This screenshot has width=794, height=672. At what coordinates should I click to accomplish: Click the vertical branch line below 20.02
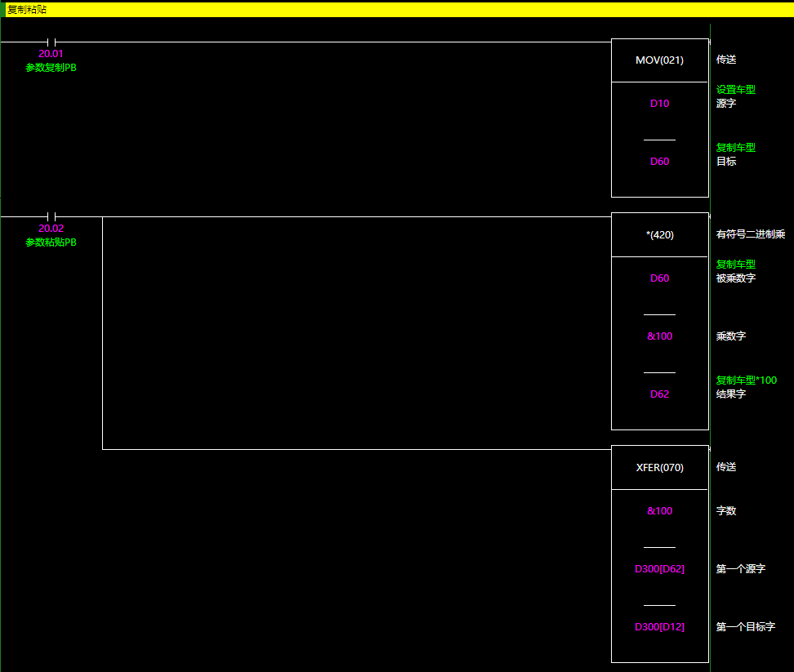102,333
